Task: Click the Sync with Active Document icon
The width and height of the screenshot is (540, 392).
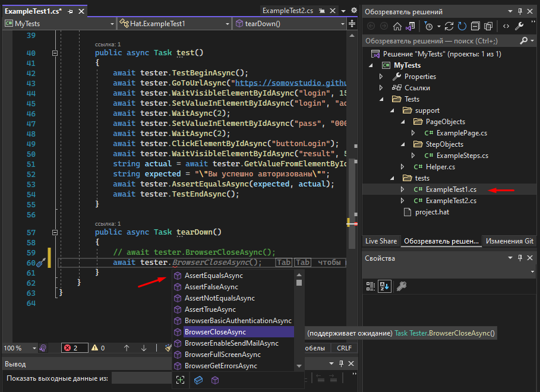Action: coord(449,26)
